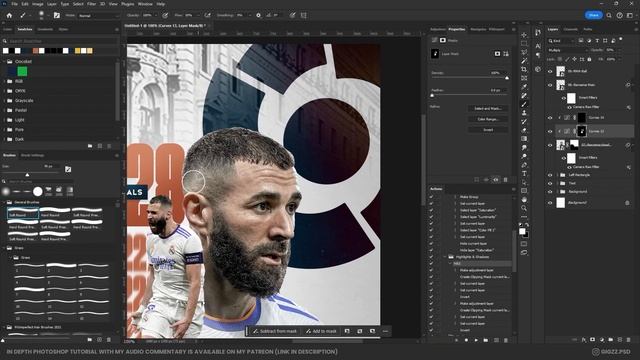The height and width of the screenshot is (360, 640).
Task: Create new action set folder icon
Action: 486,340
